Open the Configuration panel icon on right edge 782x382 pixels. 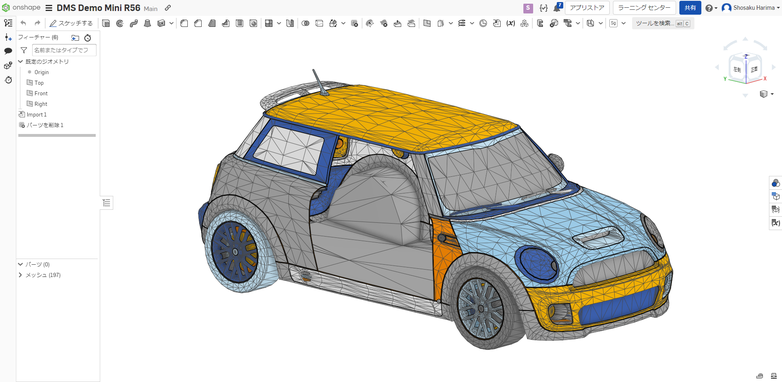tap(776, 196)
